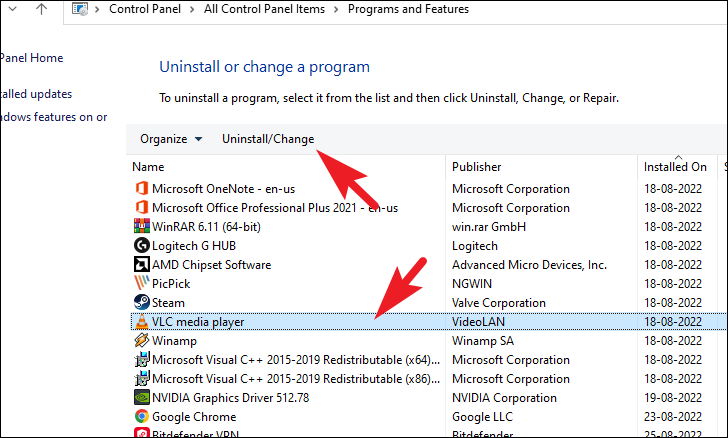This screenshot has height=438, width=728.
Task: Expand the chevron after All Control Panel Items
Action: click(336, 9)
